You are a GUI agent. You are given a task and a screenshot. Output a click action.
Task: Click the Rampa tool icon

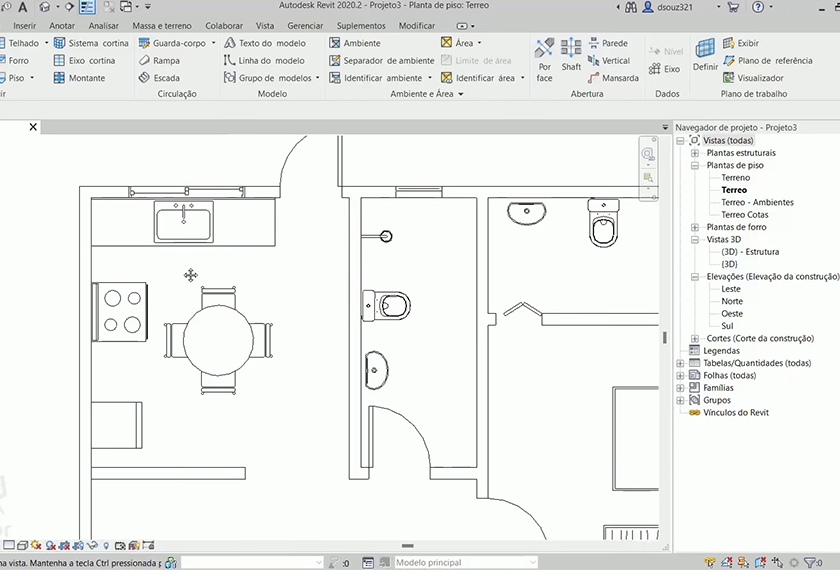click(x=145, y=61)
